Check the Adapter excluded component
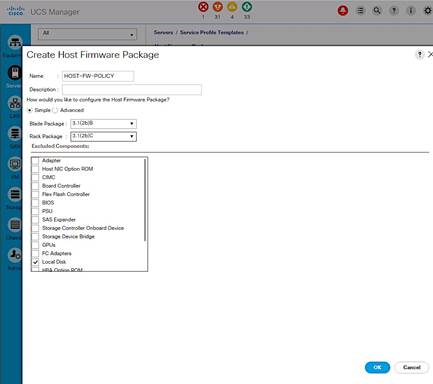 coord(35,161)
